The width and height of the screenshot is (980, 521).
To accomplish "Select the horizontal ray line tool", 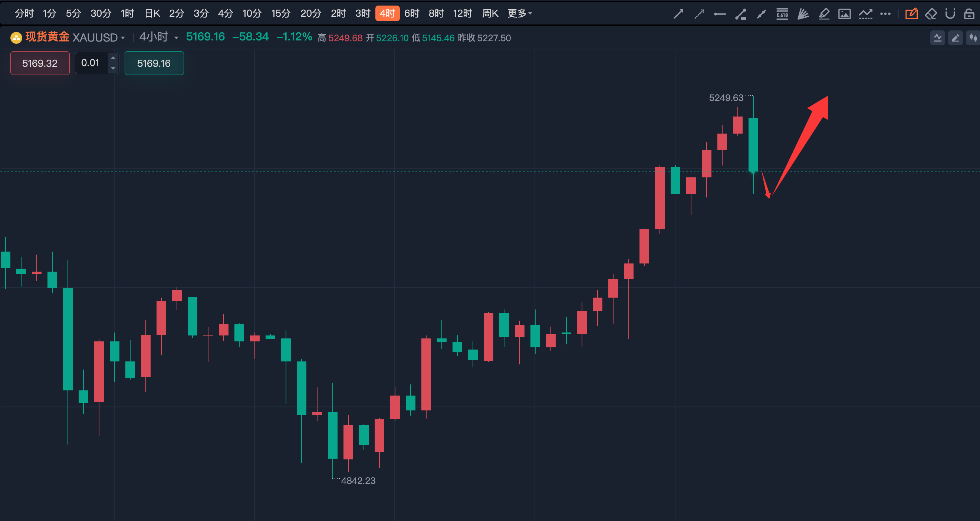I will pyautogui.click(x=720, y=14).
